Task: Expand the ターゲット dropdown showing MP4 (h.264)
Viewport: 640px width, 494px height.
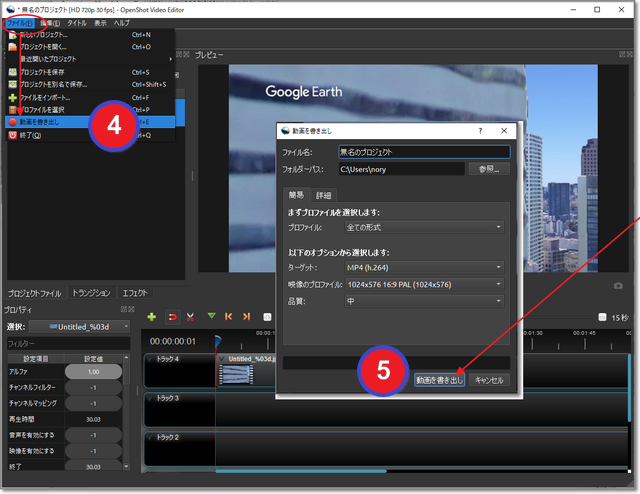Action: tap(425, 267)
